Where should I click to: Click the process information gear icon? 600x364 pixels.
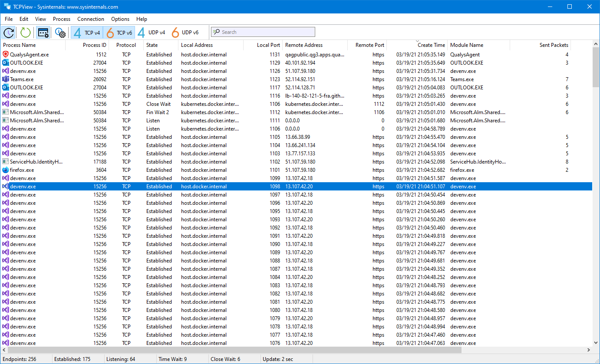pos(60,32)
